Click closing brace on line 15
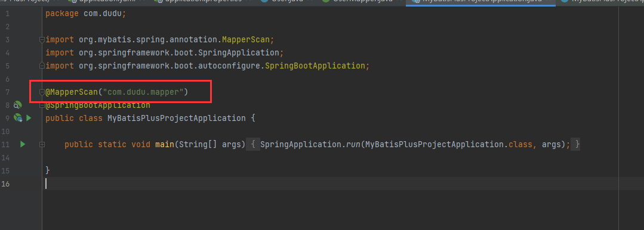 tap(48, 170)
